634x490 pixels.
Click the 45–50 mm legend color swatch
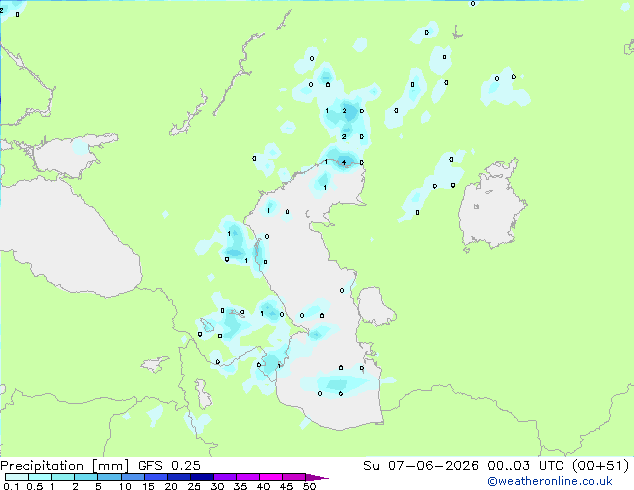(x=294, y=477)
